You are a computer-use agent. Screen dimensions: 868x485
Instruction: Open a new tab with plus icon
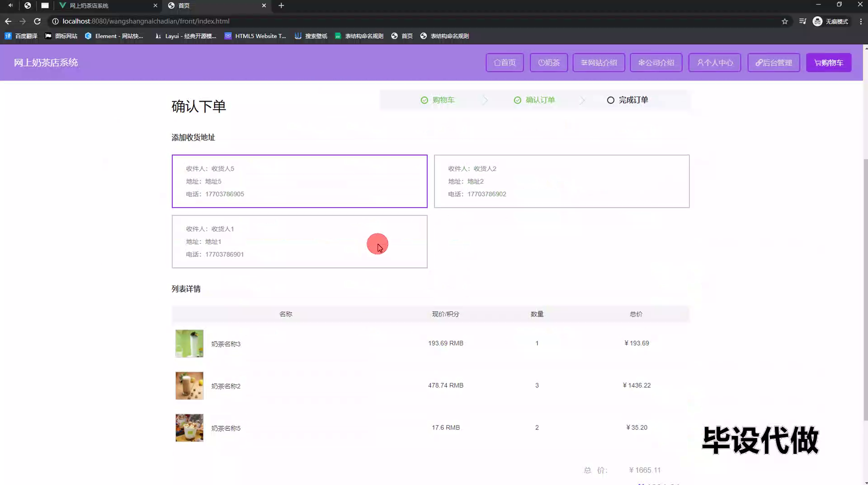(281, 5)
